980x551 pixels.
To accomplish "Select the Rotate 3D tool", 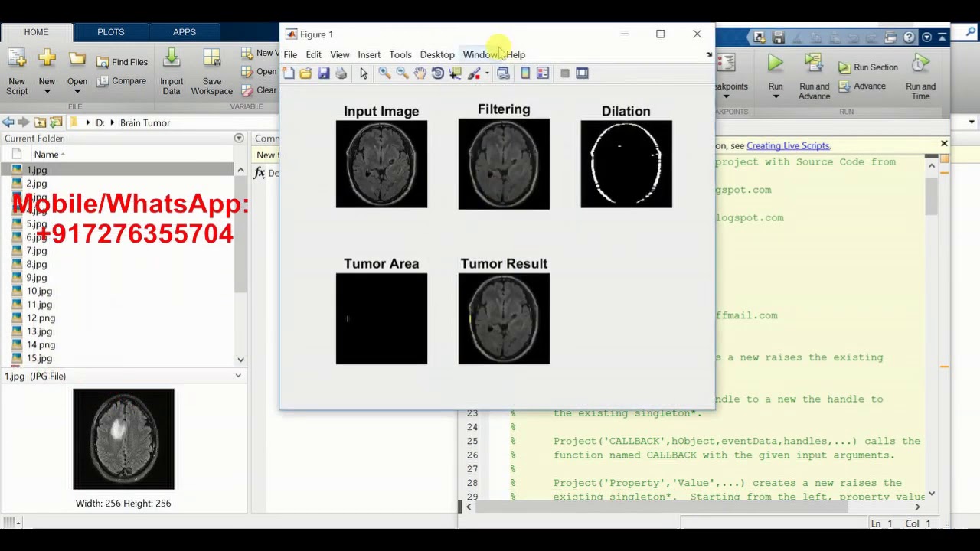I will pyautogui.click(x=437, y=73).
